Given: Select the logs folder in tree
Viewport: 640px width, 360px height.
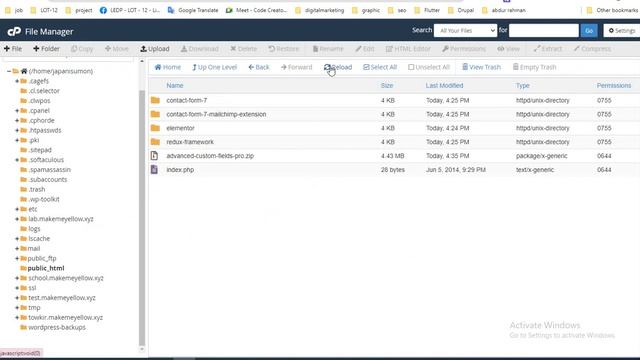Looking at the screenshot, I should pyautogui.click(x=34, y=229).
